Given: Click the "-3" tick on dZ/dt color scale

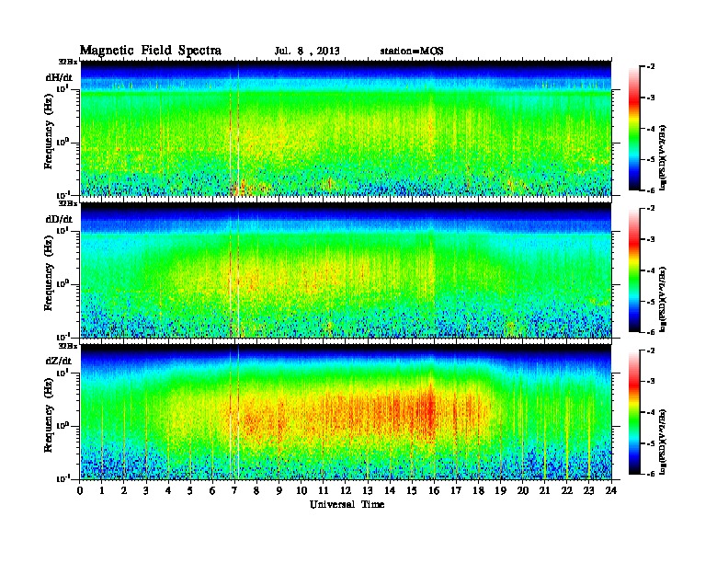Looking at the screenshot, I should coord(651,382).
